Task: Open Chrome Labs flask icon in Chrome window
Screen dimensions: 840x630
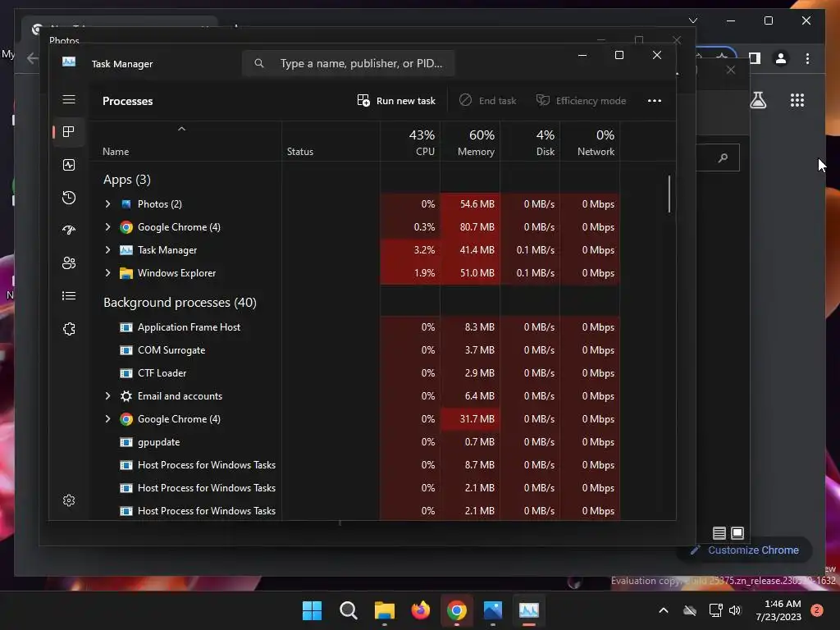Action: 758,100
